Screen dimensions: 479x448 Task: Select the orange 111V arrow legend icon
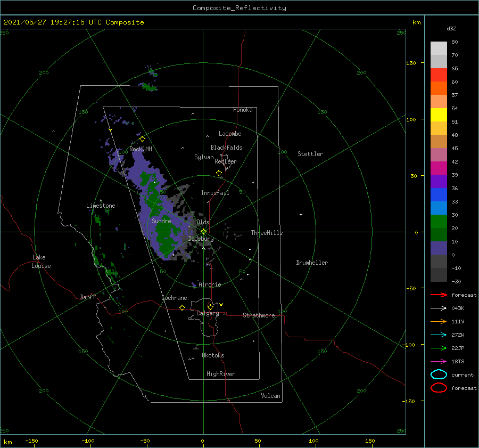coord(439,321)
